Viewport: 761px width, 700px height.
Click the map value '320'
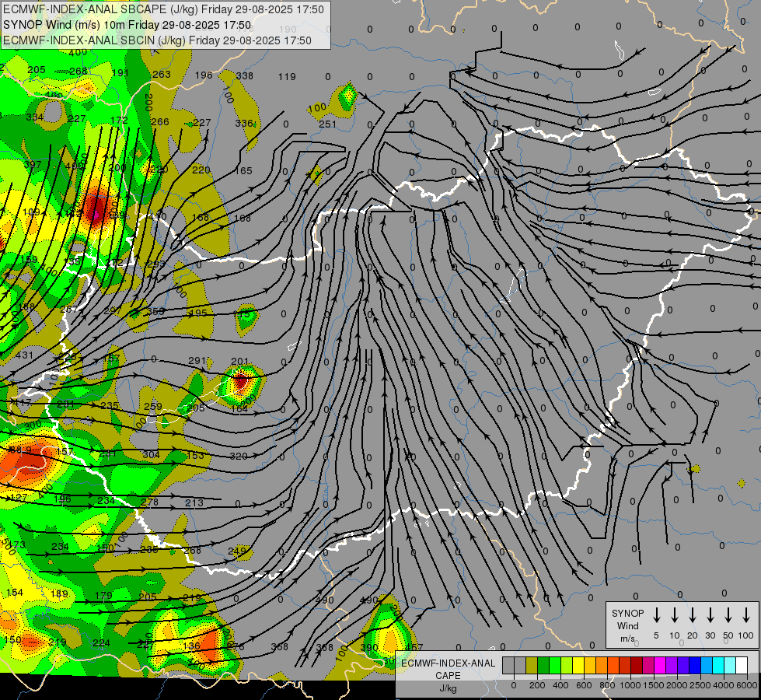click(239, 456)
